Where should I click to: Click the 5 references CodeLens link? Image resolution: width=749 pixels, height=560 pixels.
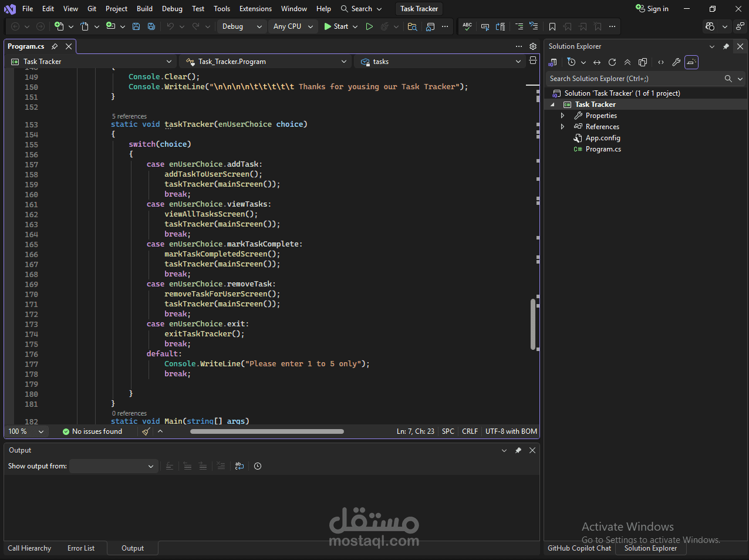[x=129, y=116]
